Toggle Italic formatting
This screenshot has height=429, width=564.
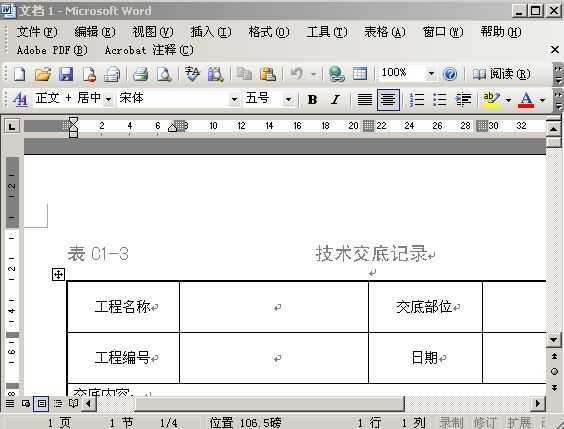click(335, 99)
